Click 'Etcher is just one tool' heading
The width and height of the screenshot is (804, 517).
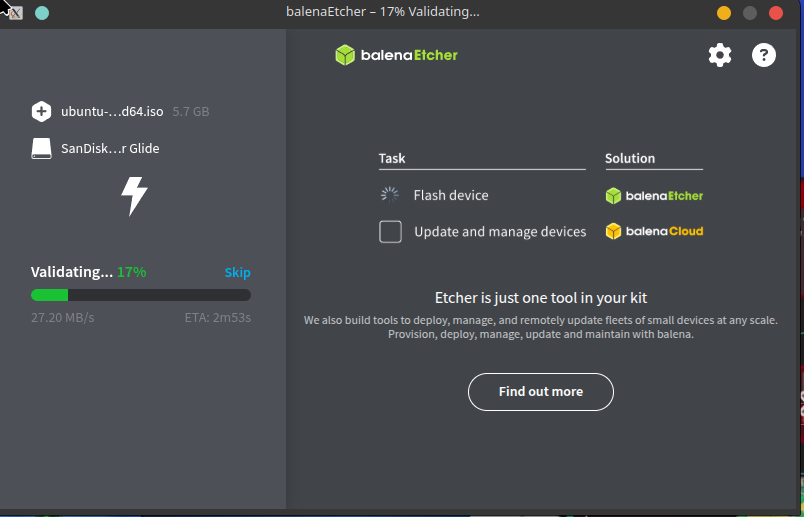click(541, 298)
